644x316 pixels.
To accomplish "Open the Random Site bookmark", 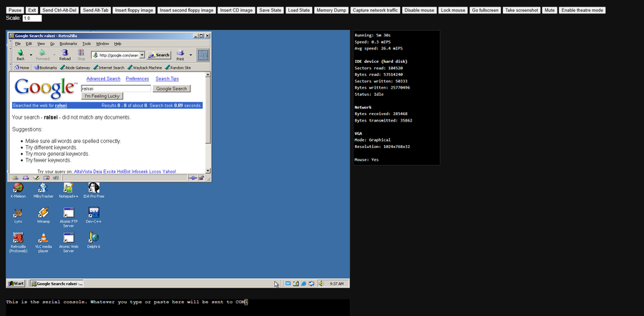I will 178,67.
